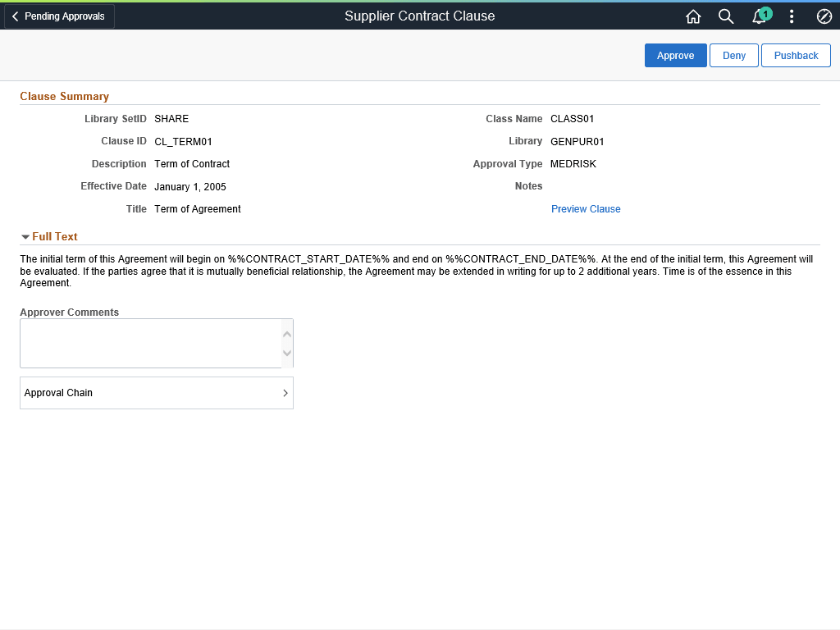Open the Preview Clause link
This screenshot has width=840, height=630.
[586, 209]
